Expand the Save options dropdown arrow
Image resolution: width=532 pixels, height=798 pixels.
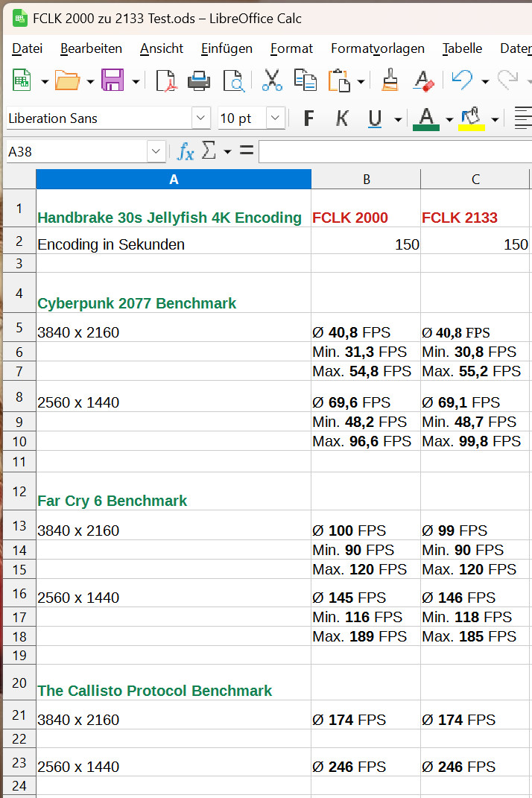coord(136,81)
